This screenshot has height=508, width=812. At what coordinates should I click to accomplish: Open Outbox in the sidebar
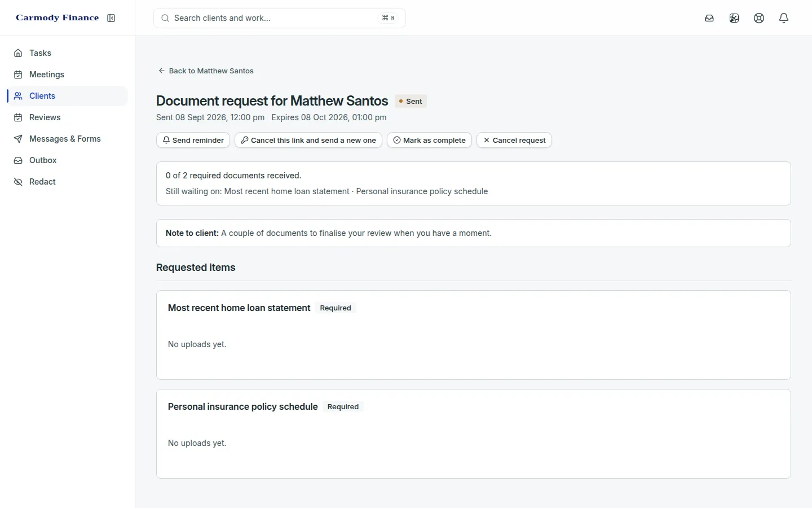tap(68, 160)
